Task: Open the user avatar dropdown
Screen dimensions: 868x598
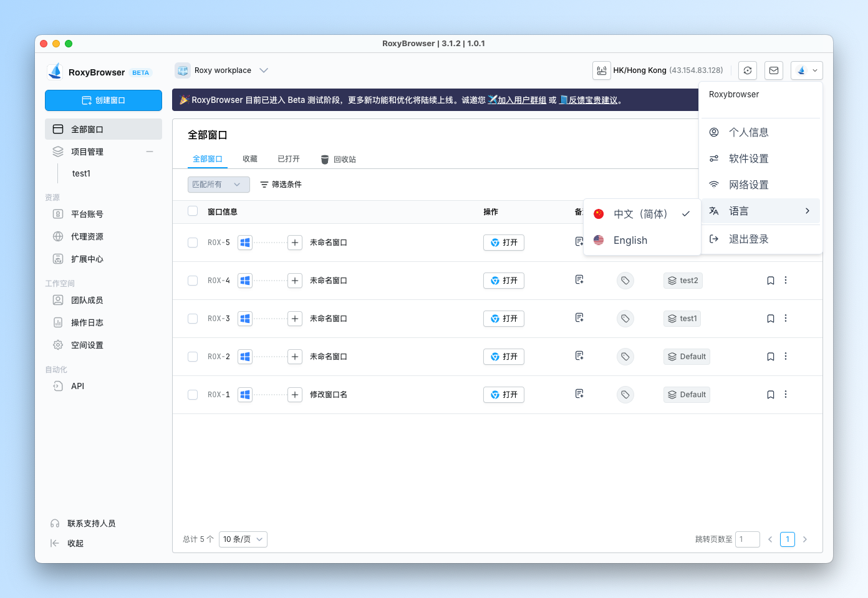Action: pyautogui.click(x=807, y=70)
